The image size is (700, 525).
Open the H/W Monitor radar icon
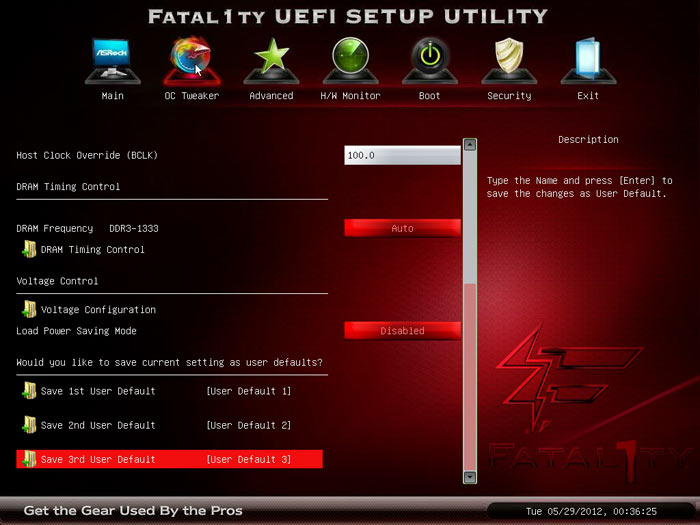350,60
